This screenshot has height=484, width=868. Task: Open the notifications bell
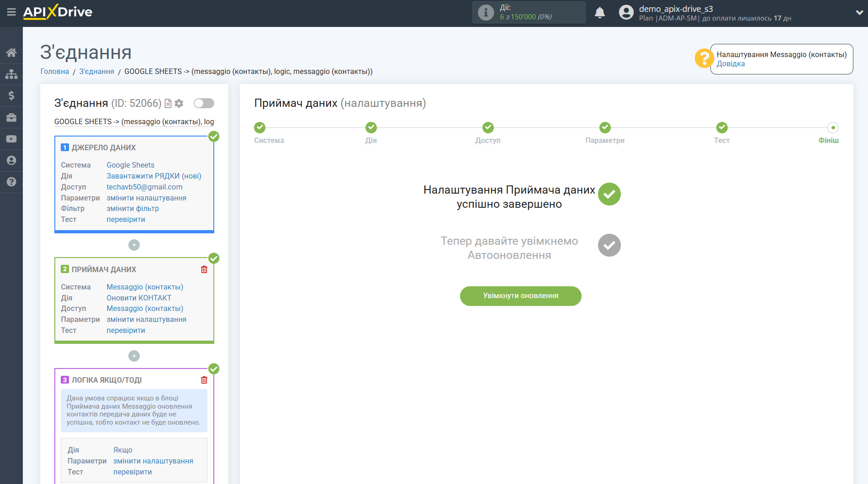[599, 13]
